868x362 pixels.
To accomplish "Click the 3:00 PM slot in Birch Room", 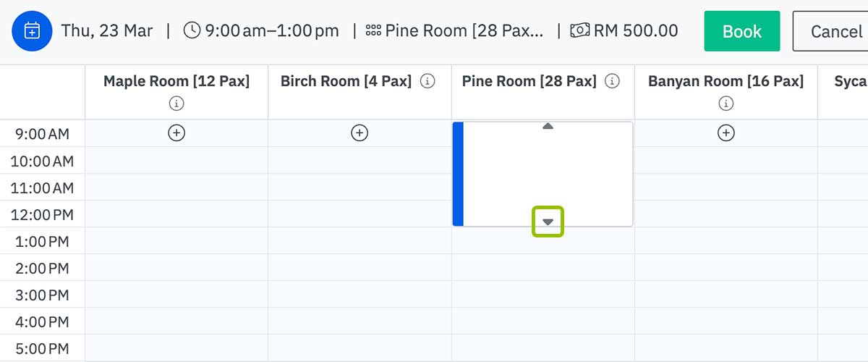I will pyautogui.click(x=359, y=295).
